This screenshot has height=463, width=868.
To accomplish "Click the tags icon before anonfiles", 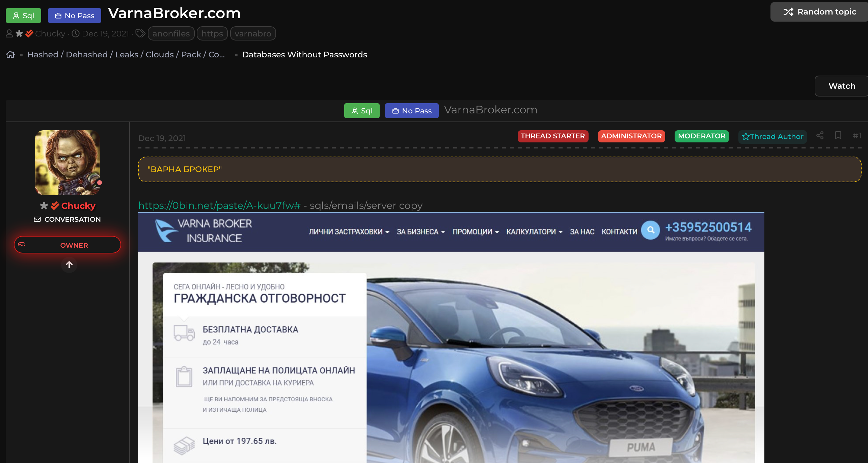I will (x=140, y=33).
